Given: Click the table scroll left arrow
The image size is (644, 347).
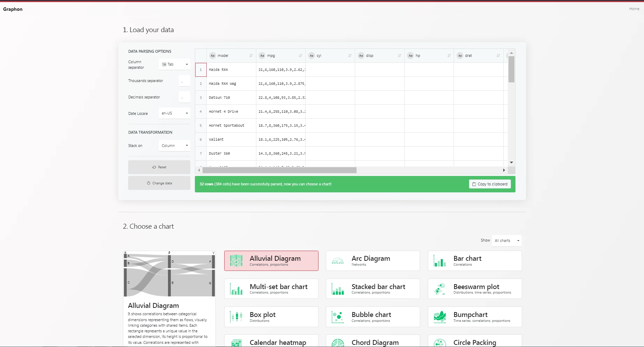Looking at the screenshot, I should pos(199,170).
